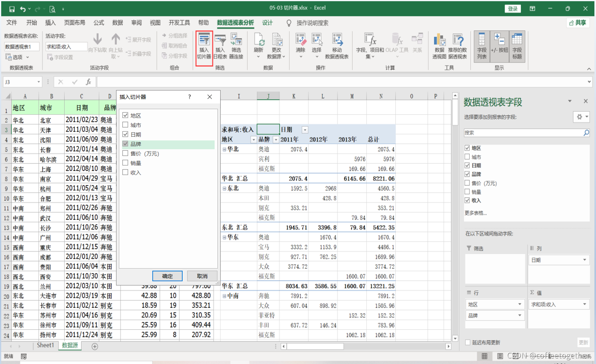Image resolution: width=596 pixels, height=364 pixels.
Task: Click the 更改数据源 icon
Action: pyautogui.click(x=276, y=46)
